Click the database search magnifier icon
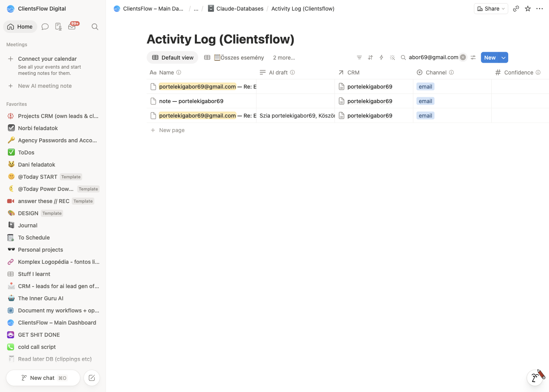549x392 pixels. (403, 58)
